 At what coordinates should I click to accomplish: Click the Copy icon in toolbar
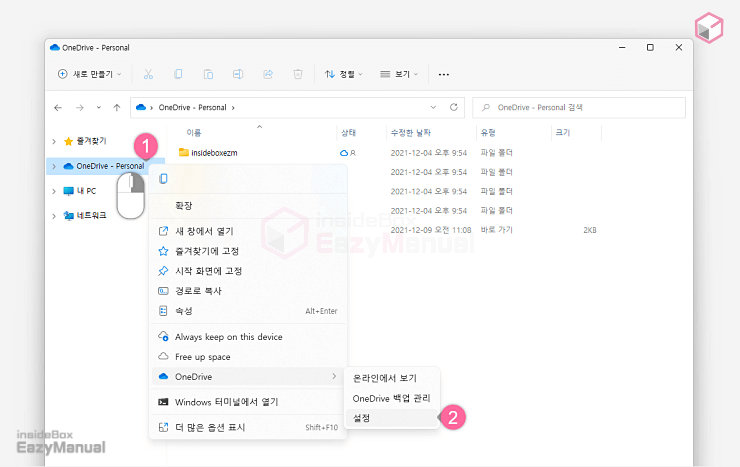pyautogui.click(x=178, y=74)
